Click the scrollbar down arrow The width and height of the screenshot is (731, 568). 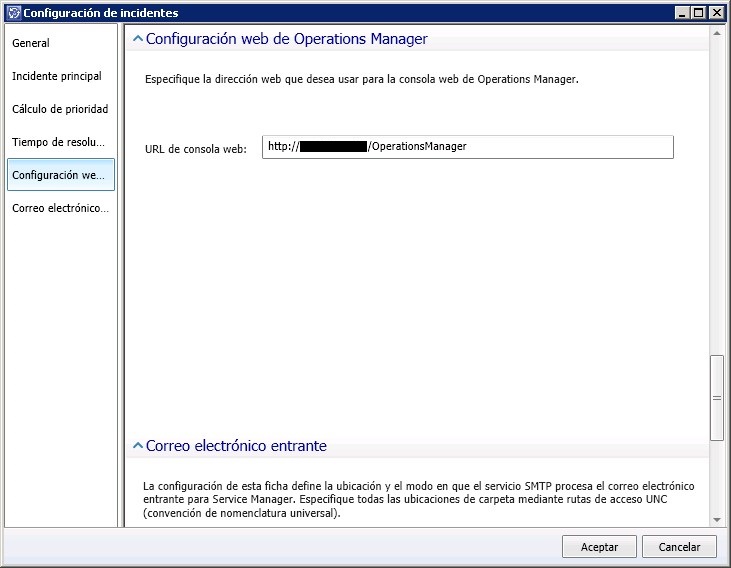pos(716,520)
